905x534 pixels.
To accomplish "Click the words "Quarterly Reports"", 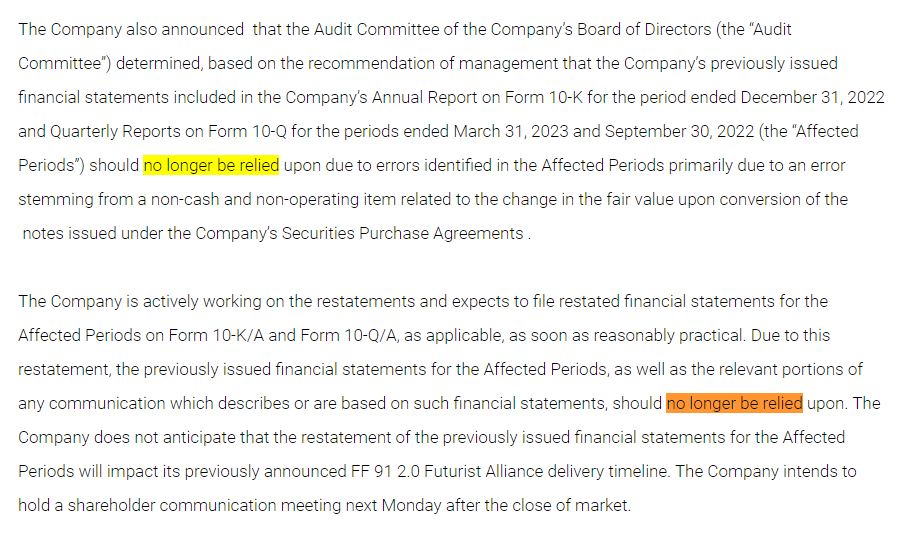I will 110,131.
